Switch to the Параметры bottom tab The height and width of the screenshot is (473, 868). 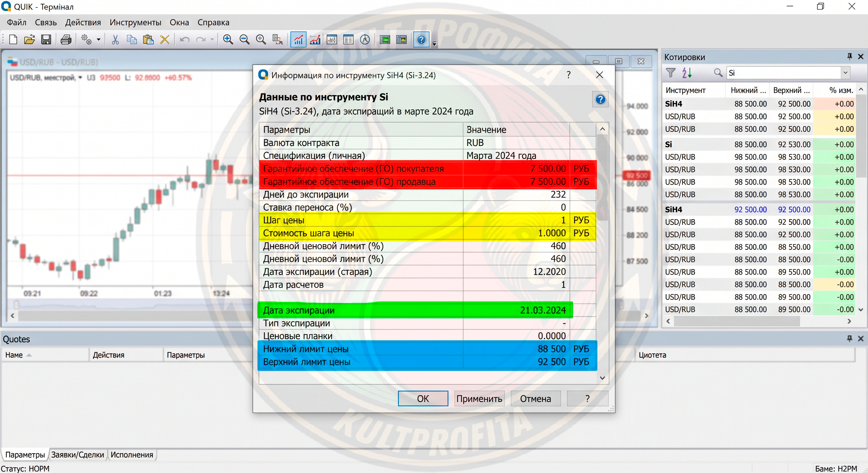tap(25, 455)
